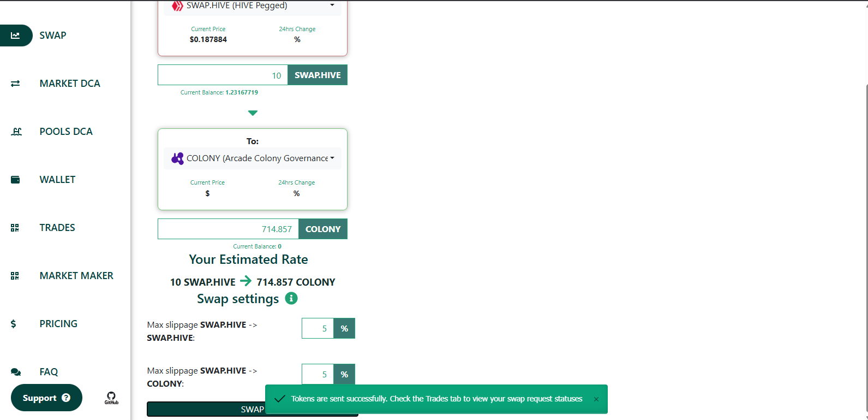Screen dimensions: 868x420
Task: Focus the COLONY amount input showing 714.857
Action: 228,229
